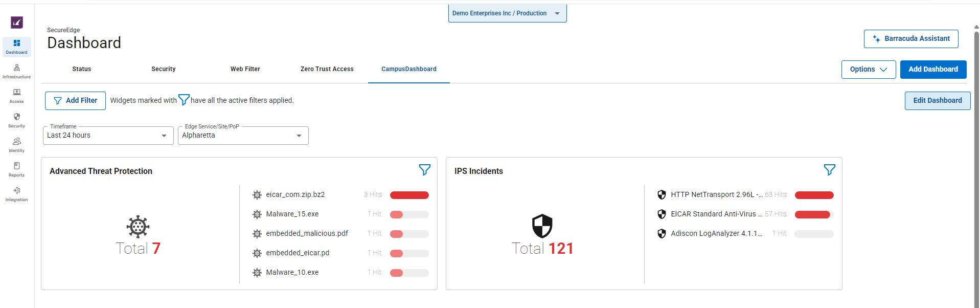Viewport: 980px width, 308px height.
Task: Switch to the Zero Trust Access tab
Action: [327, 69]
